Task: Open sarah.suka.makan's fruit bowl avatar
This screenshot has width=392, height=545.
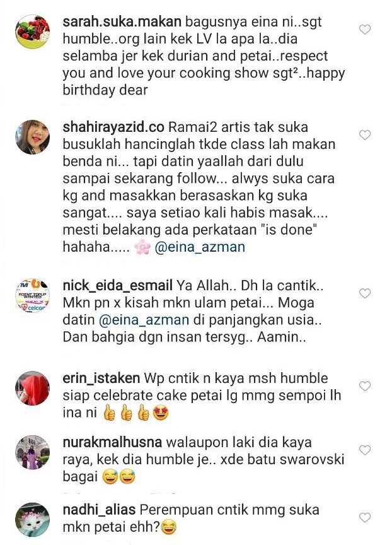Action: pyautogui.click(x=33, y=32)
